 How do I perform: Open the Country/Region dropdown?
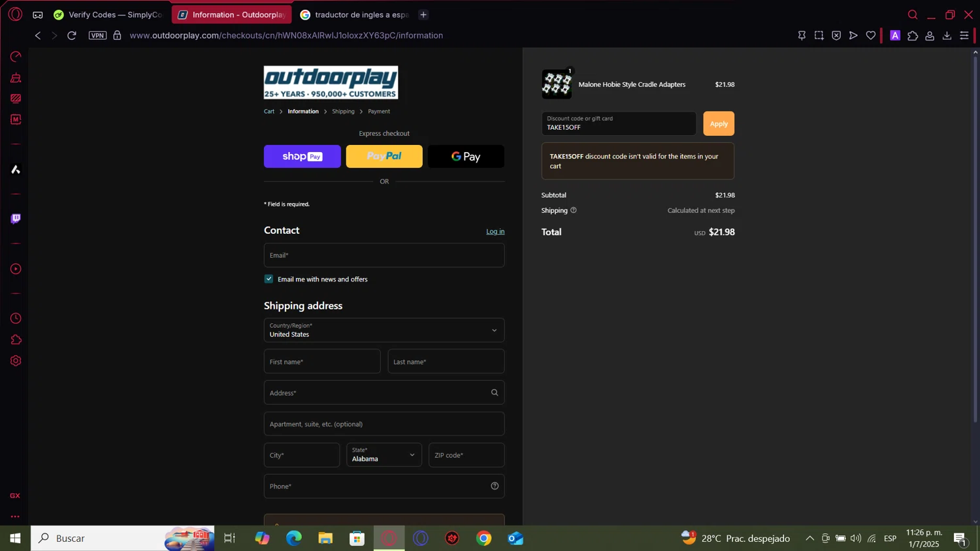click(384, 330)
